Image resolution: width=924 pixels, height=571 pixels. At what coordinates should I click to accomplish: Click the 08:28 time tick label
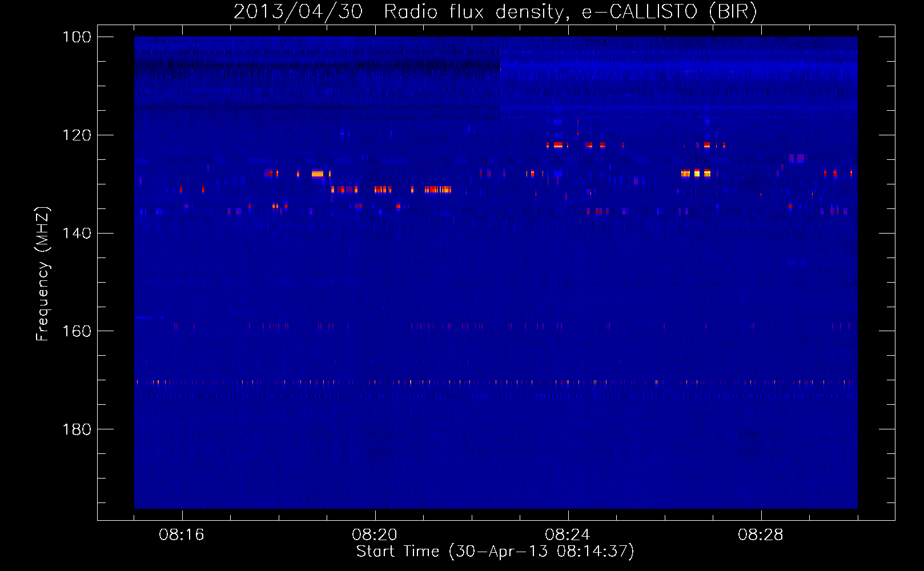761,535
